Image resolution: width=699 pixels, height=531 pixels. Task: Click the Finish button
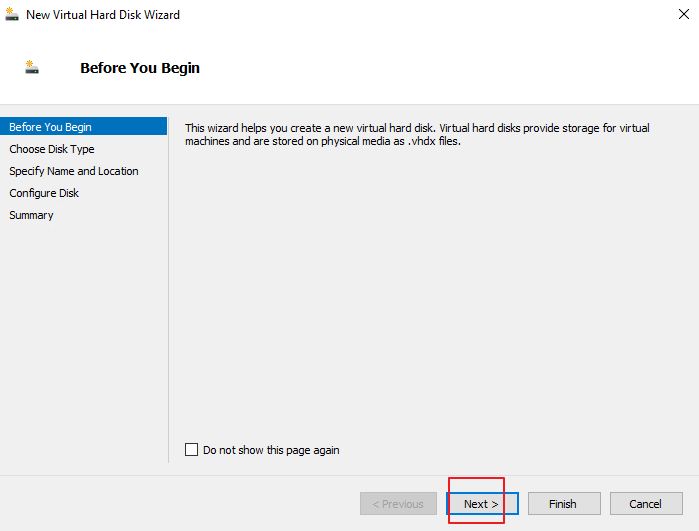pos(563,504)
